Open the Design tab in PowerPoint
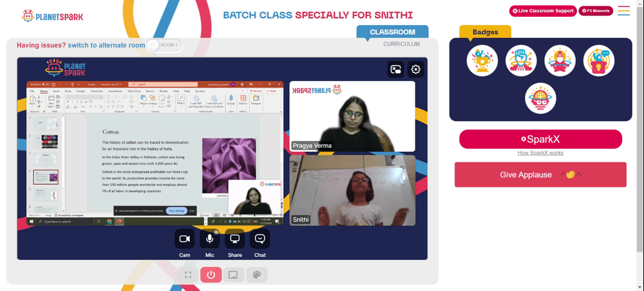This screenshot has height=291, width=644. pos(80,91)
